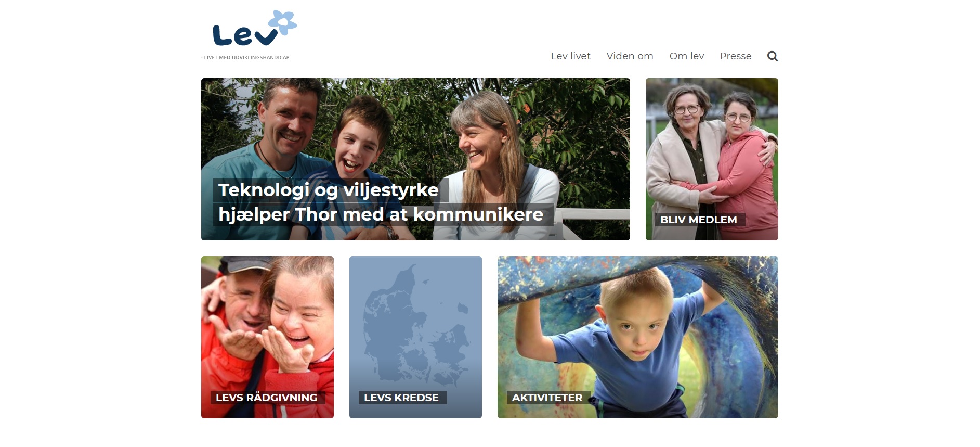The height and width of the screenshot is (447, 980).
Task: Click the boy in blue shirt photo
Action: [x=638, y=337]
